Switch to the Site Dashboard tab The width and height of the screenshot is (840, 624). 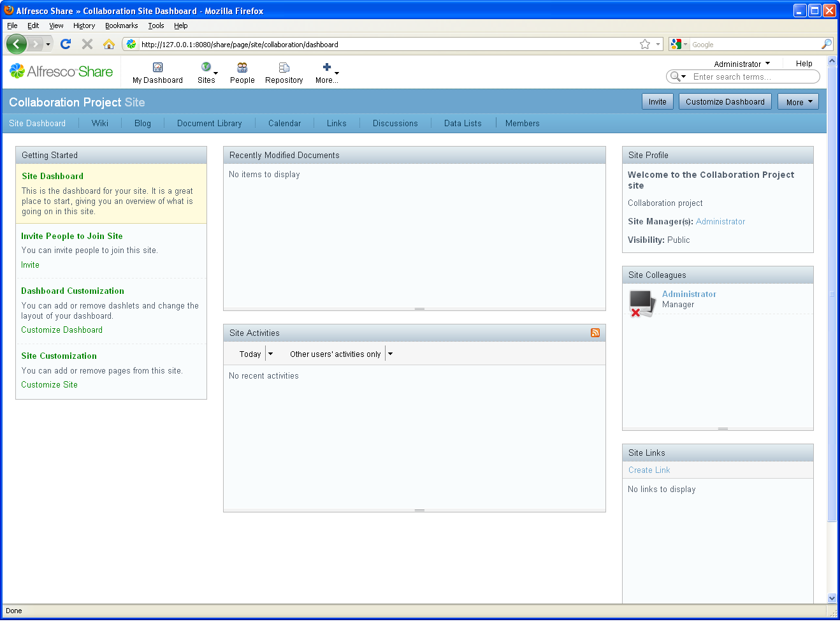pos(37,123)
